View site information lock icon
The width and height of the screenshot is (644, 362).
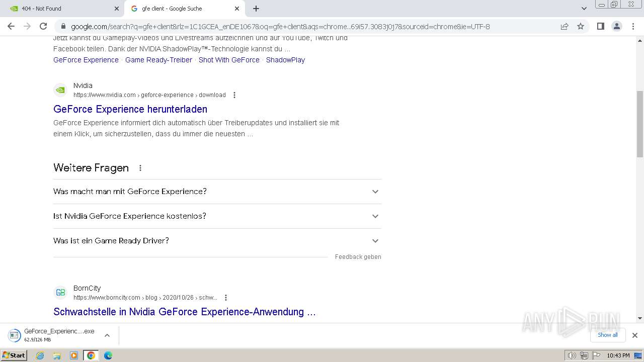coord(63,27)
